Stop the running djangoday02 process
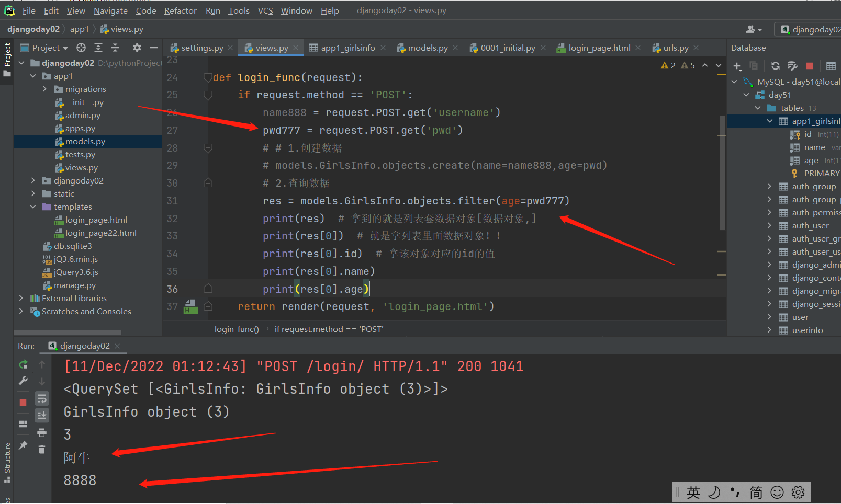 (23, 402)
